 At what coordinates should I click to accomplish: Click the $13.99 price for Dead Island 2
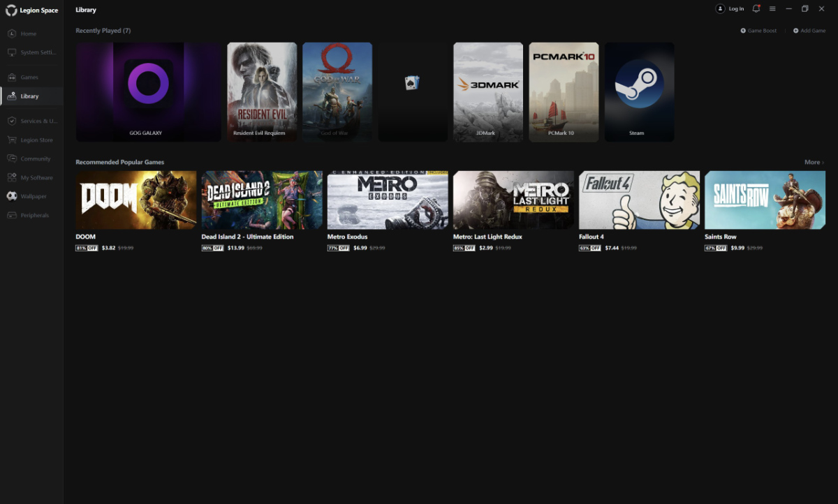coord(236,248)
